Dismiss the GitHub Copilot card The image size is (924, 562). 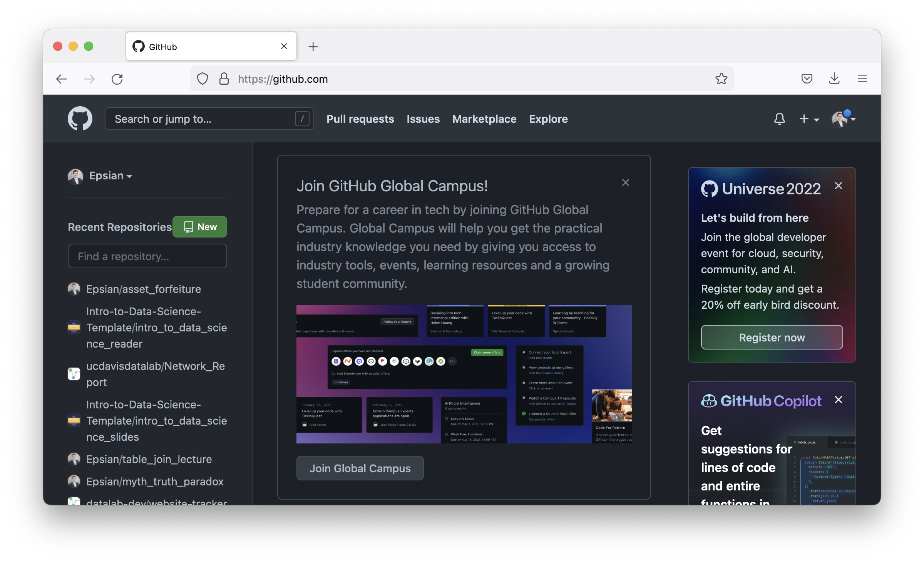(x=838, y=400)
